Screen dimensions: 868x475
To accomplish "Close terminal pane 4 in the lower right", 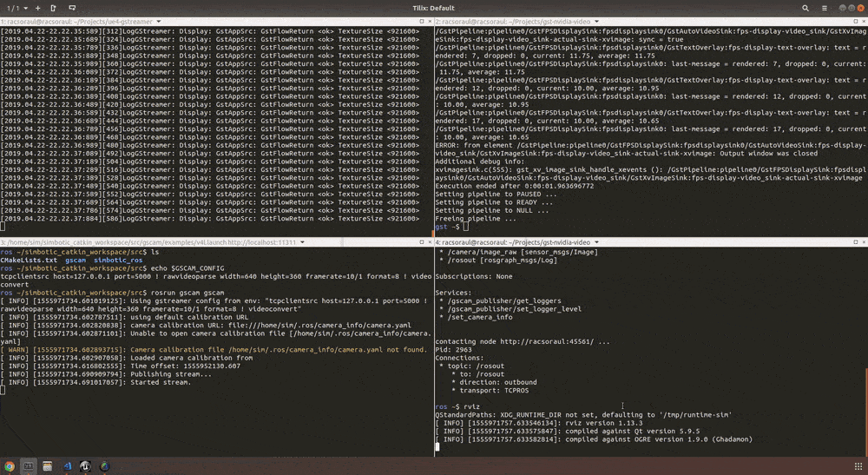I will point(864,242).
